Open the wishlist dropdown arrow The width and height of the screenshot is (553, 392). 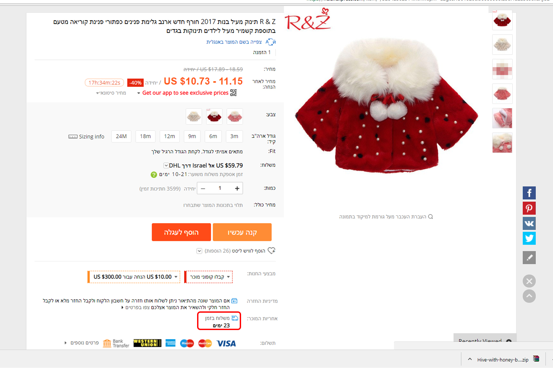coord(199,251)
